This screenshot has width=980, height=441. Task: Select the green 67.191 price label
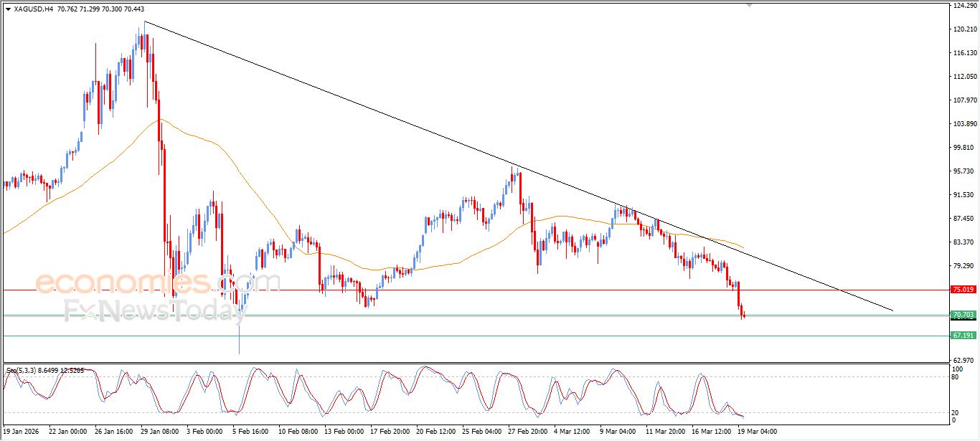pyautogui.click(x=963, y=336)
